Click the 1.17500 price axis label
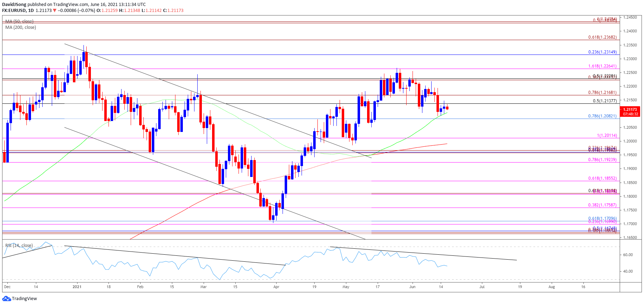644x305 pixels. pyautogui.click(x=630, y=210)
